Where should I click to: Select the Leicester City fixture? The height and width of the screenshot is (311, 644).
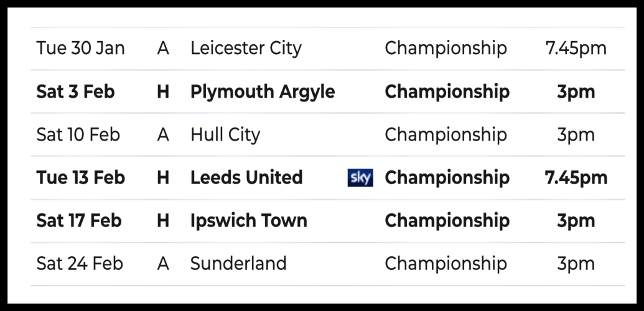coord(246,49)
